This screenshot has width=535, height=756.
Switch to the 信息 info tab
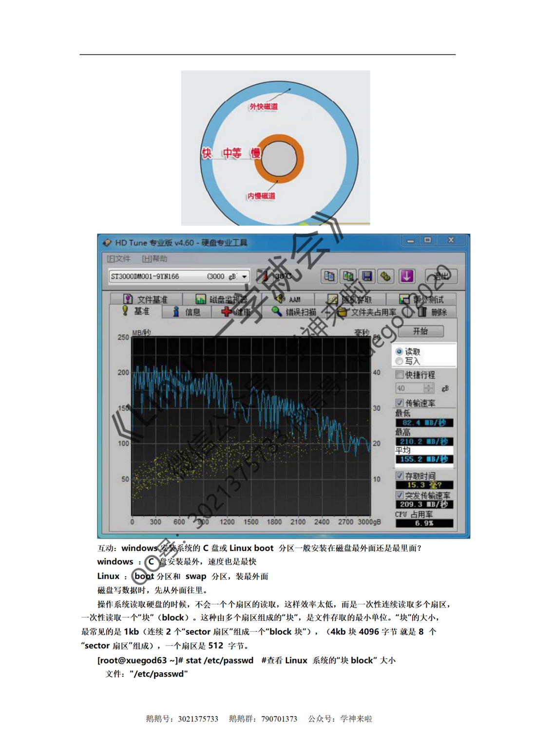tap(187, 312)
